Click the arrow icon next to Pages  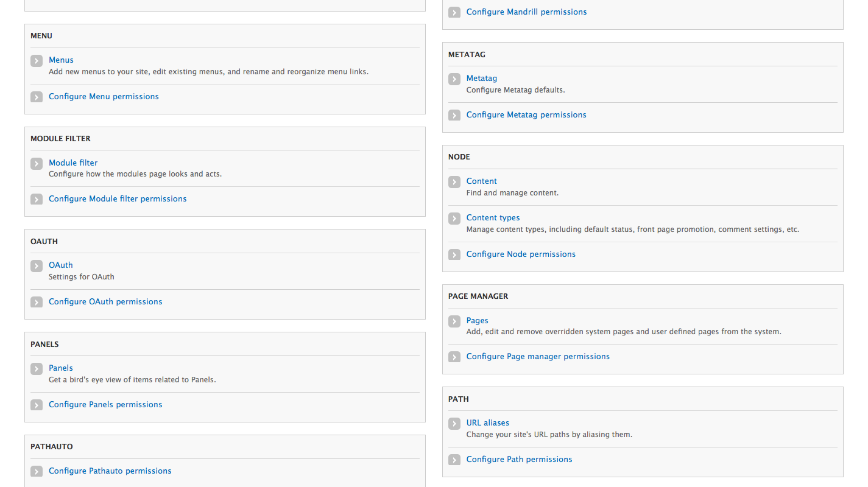(454, 321)
